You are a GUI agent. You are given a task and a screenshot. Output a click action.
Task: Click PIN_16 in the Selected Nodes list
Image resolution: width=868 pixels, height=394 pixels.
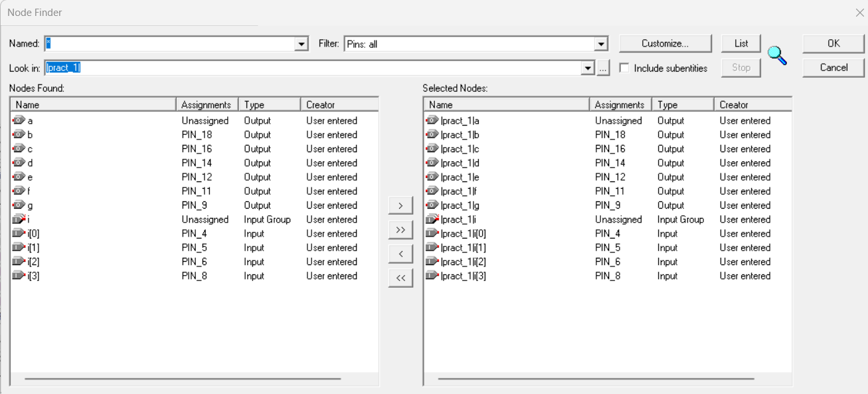610,149
